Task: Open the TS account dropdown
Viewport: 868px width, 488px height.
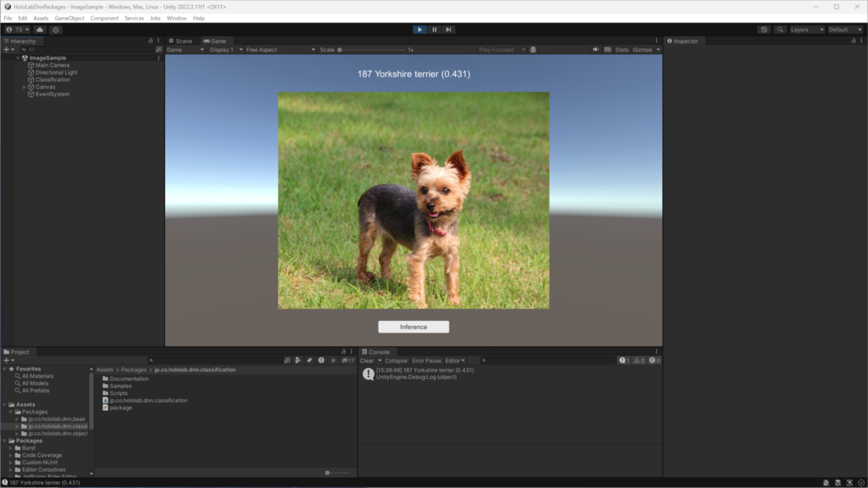Action: point(17,30)
